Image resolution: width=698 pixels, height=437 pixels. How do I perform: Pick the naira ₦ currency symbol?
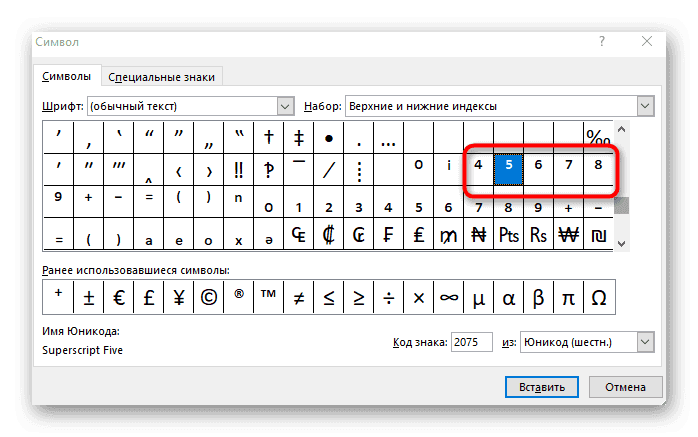point(479,234)
